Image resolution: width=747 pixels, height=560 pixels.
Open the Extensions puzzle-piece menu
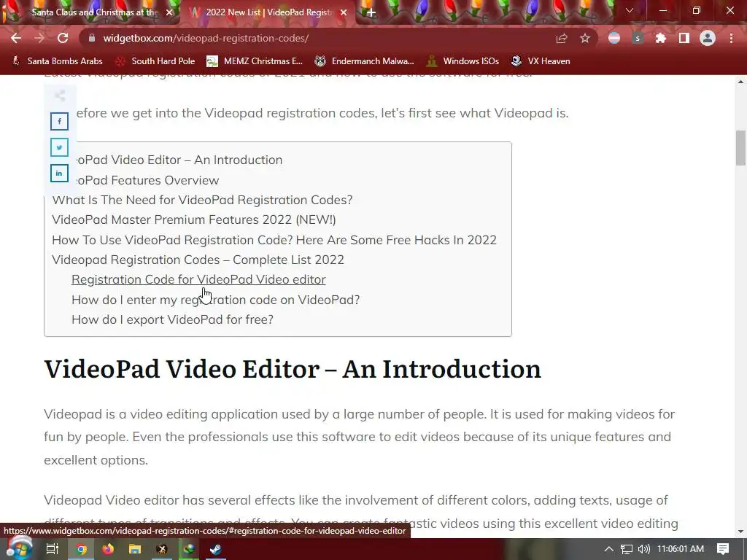(x=660, y=38)
